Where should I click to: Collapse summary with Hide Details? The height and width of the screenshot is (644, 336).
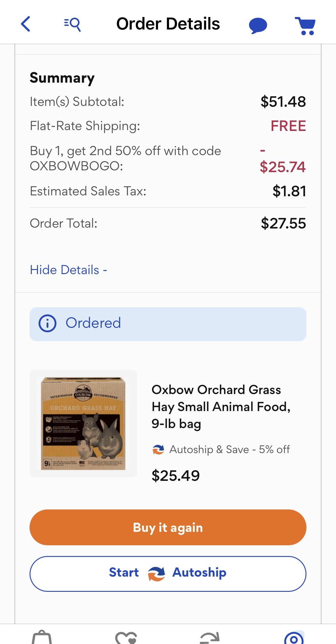[68, 270]
